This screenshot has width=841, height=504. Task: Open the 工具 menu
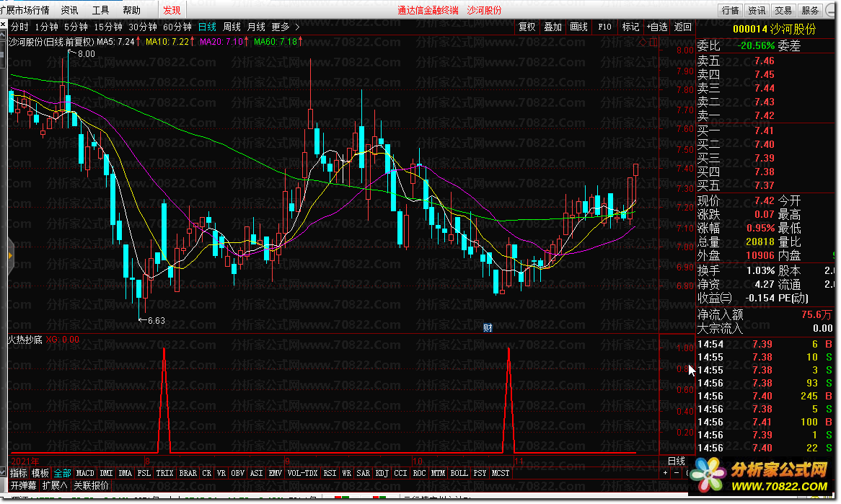[100, 10]
